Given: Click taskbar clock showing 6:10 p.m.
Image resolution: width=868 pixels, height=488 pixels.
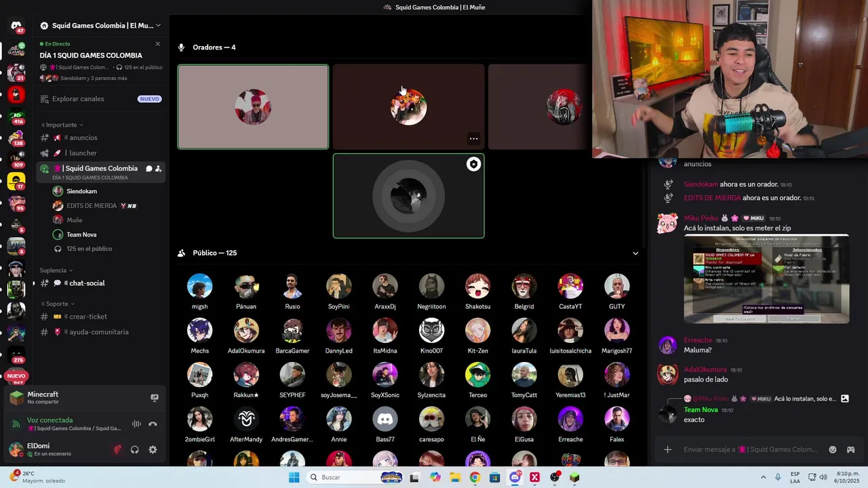Looking at the screenshot, I should pos(847,477).
